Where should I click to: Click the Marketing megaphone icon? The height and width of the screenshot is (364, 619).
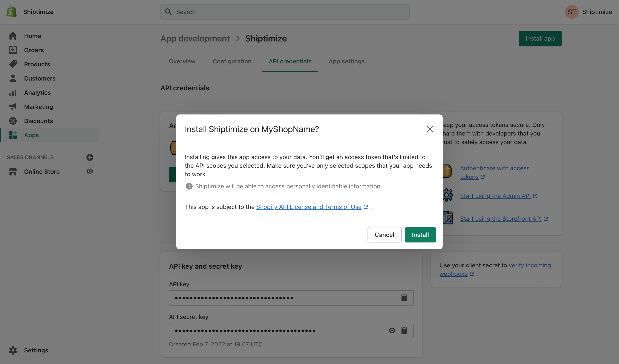click(x=13, y=107)
